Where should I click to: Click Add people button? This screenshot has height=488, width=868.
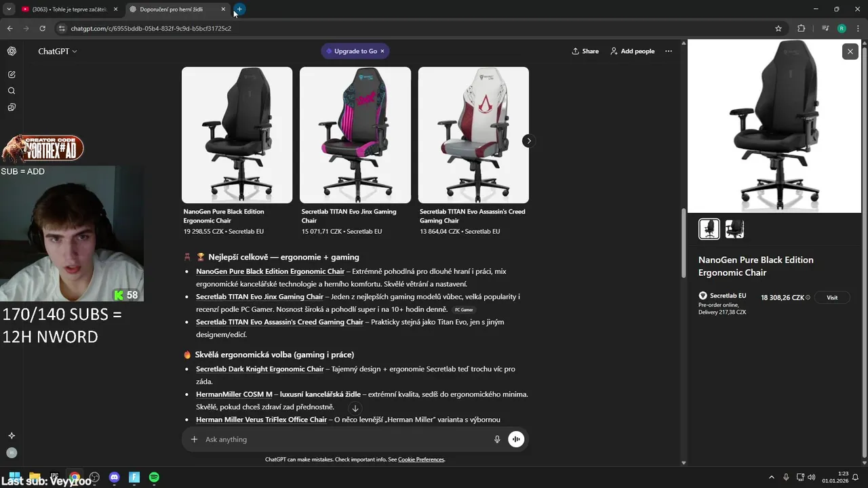click(x=632, y=52)
